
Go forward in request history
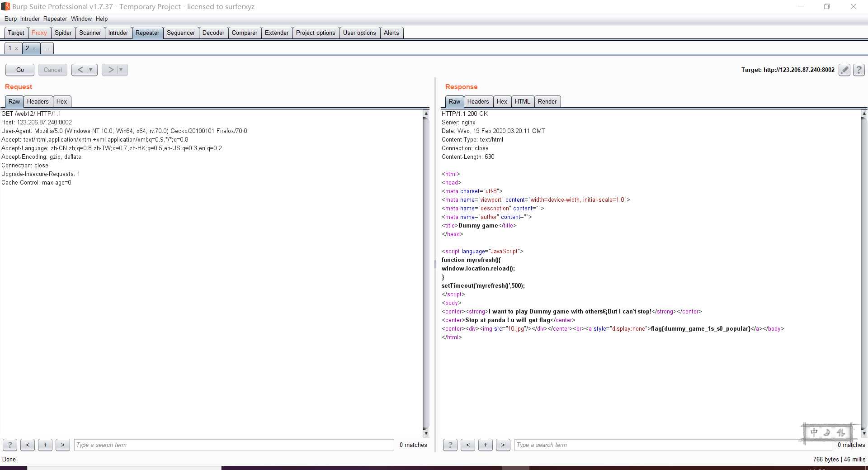coord(111,70)
